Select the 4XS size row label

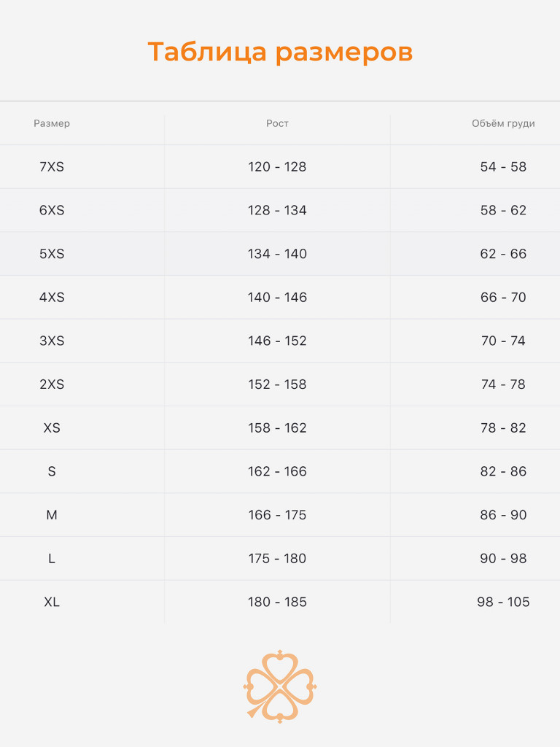point(52,297)
